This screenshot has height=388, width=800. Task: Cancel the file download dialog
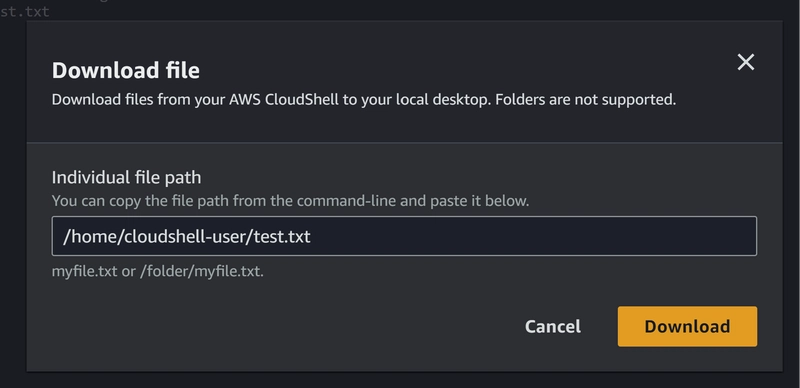pos(553,327)
